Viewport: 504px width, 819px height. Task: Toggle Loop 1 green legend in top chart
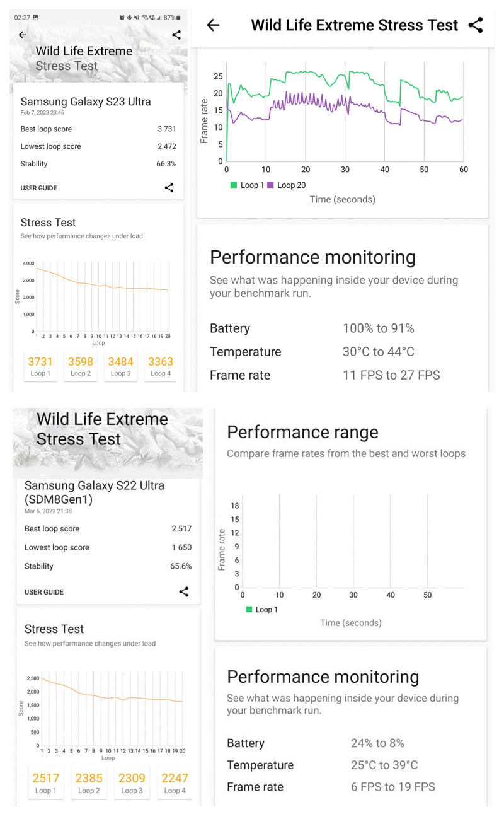click(248, 185)
